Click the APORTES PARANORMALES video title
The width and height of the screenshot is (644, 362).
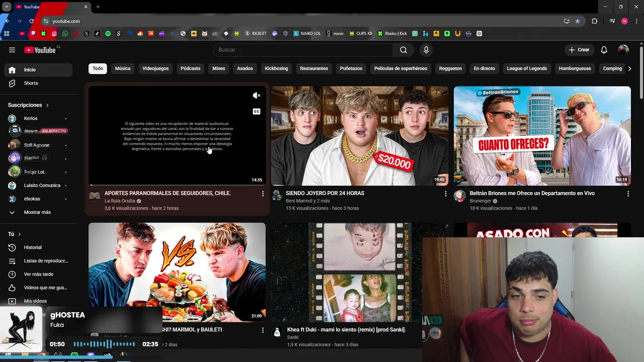(x=168, y=193)
